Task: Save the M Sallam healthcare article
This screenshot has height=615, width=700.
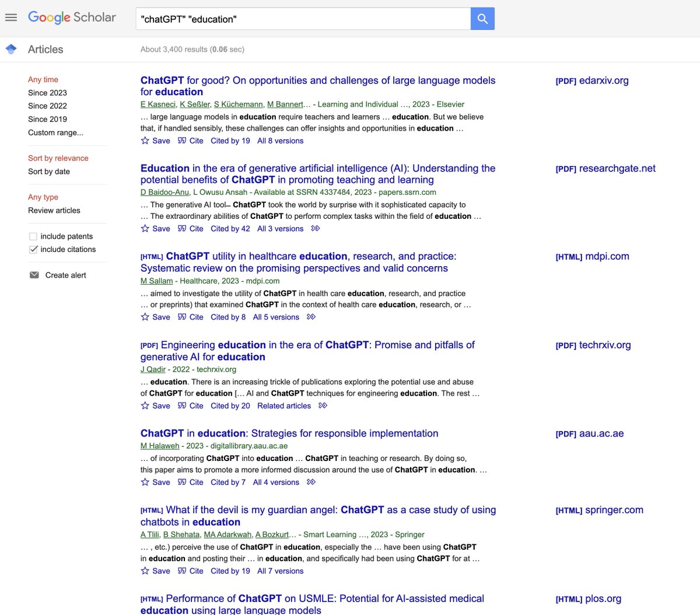Action: pyautogui.click(x=156, y=317)
